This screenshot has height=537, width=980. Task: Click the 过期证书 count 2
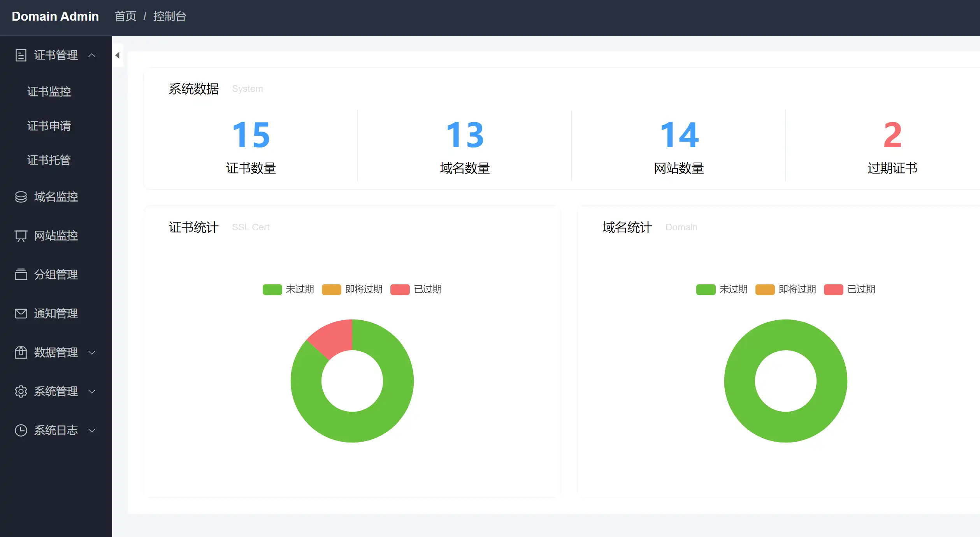893,135
